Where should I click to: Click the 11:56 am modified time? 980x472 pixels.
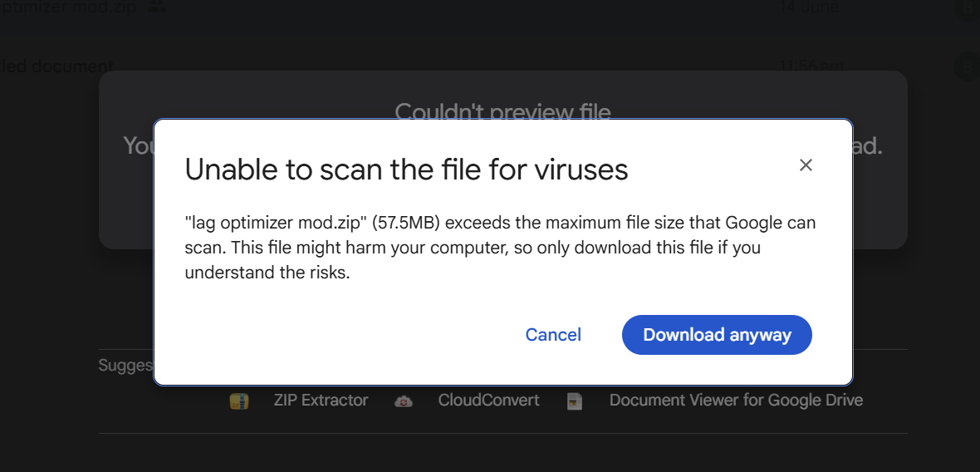point(811,65)
